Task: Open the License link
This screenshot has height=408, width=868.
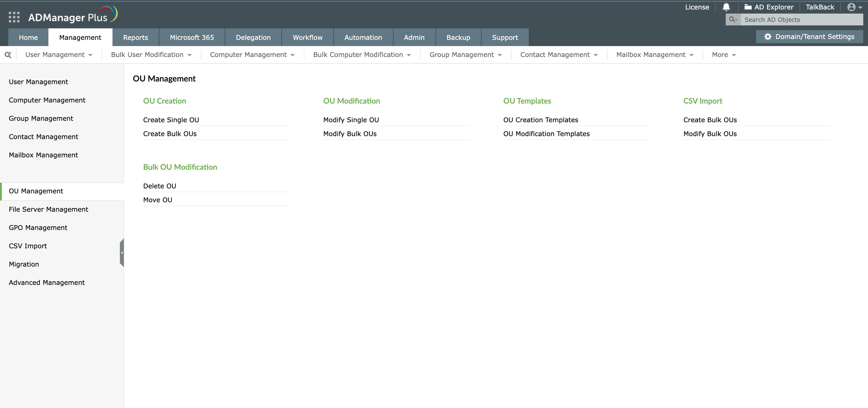Action: [x=697, y=7]
